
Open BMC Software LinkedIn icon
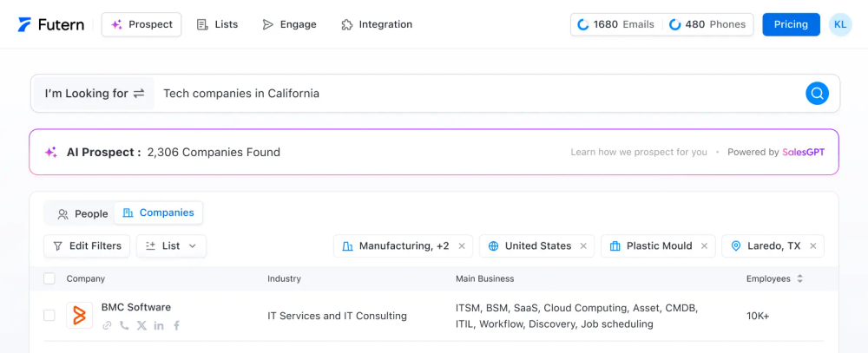[159, 325]
